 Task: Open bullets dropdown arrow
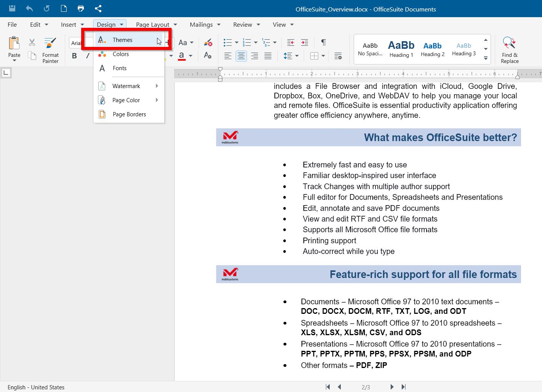click(236, 42)
